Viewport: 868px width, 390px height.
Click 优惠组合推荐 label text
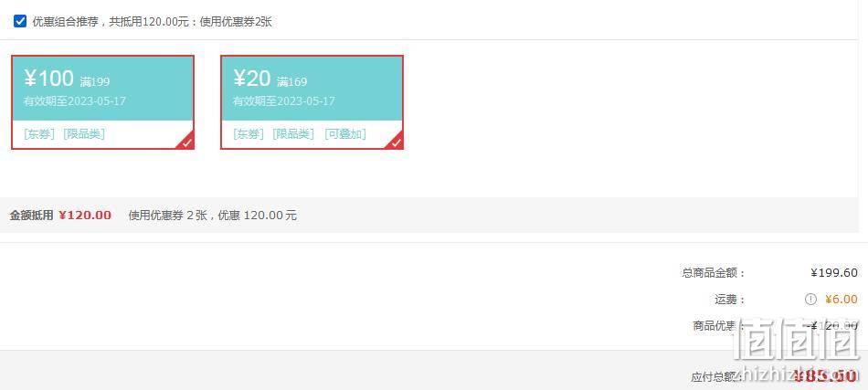coord(65,22)
